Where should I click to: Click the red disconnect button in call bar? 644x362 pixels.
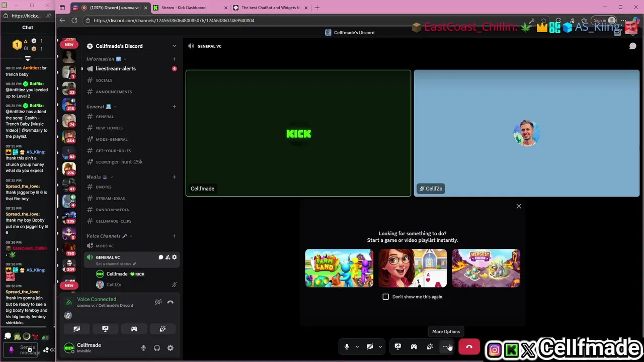point(469,347)
